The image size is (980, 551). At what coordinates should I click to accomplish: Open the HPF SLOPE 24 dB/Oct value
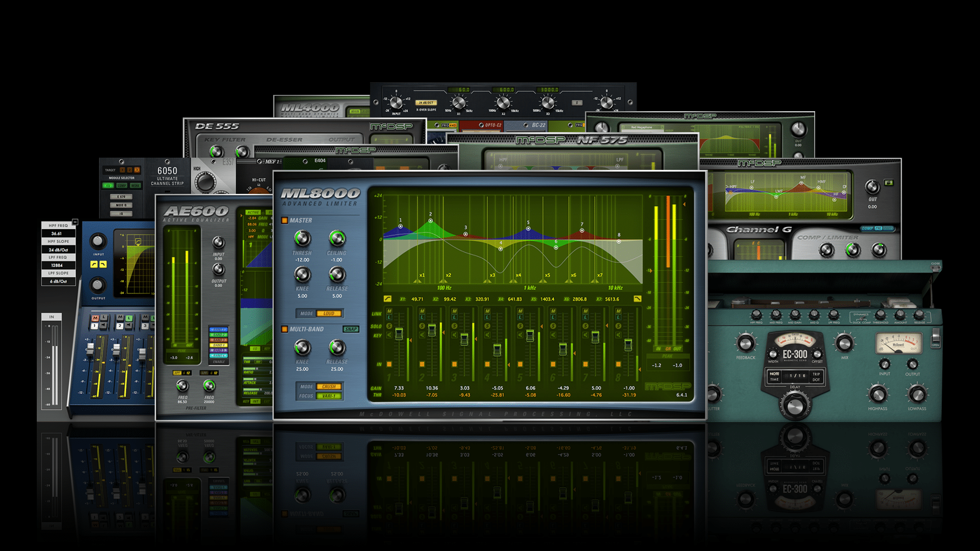[x=58, y=249]
